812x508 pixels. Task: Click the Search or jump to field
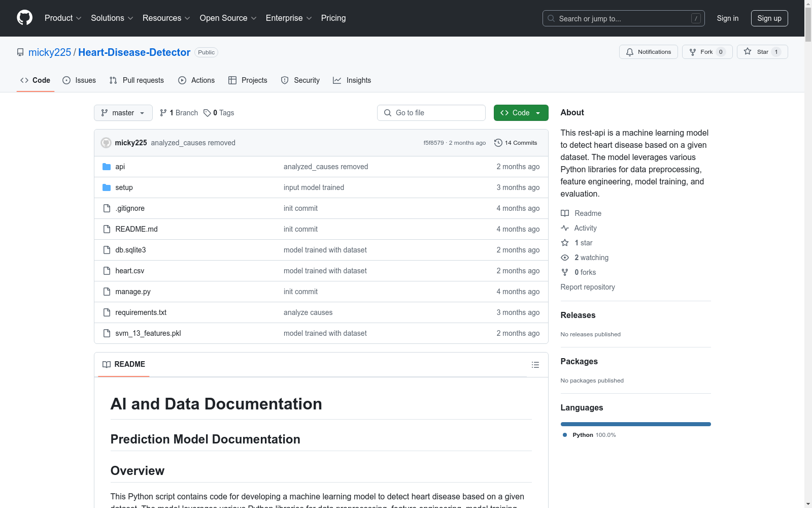(624, 18)
